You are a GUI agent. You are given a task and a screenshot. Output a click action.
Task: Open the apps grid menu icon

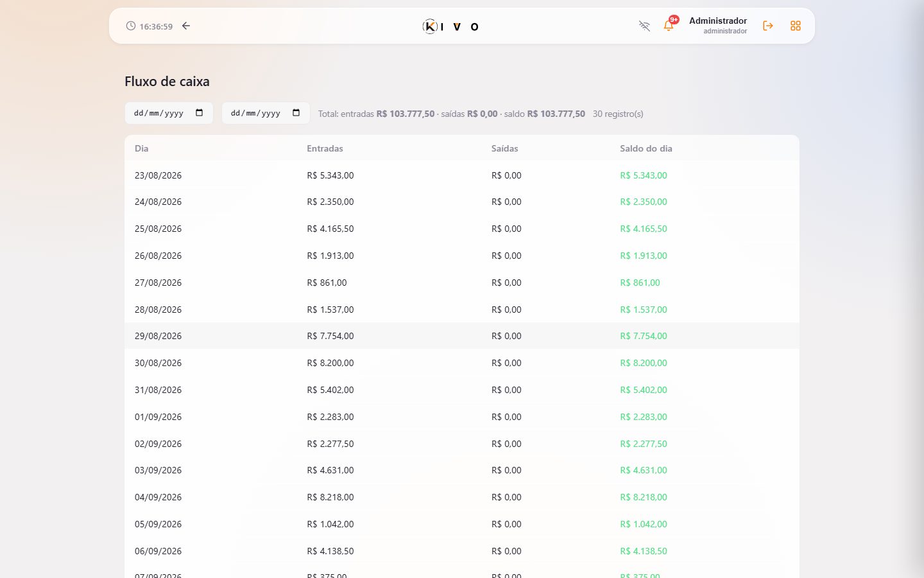pos(796,26)
